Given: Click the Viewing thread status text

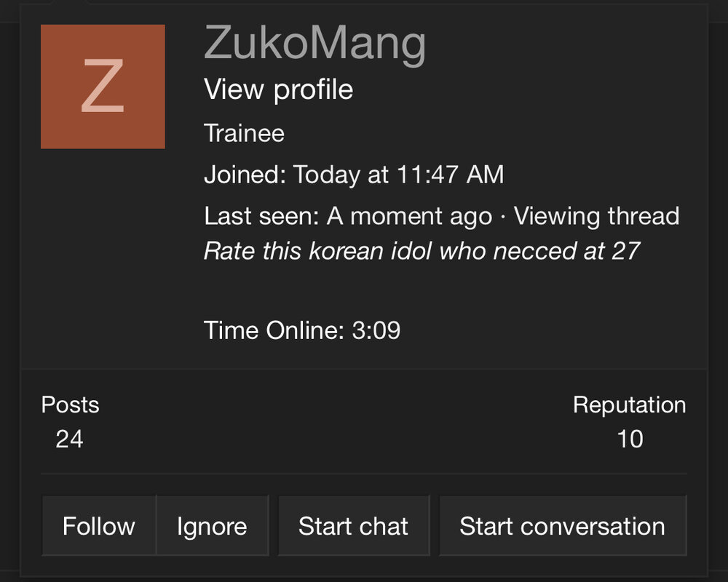Looking at the screenshot, I should [597, 216].
